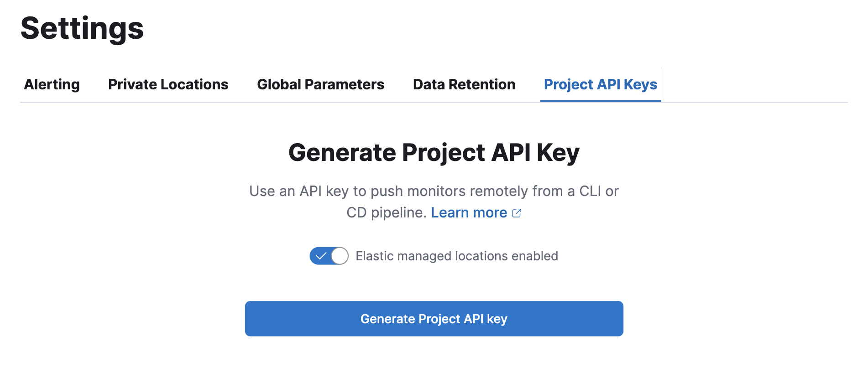868x367 pixels.
Task: Click the external link icon beside Learn more
Action: click(517, 212)
